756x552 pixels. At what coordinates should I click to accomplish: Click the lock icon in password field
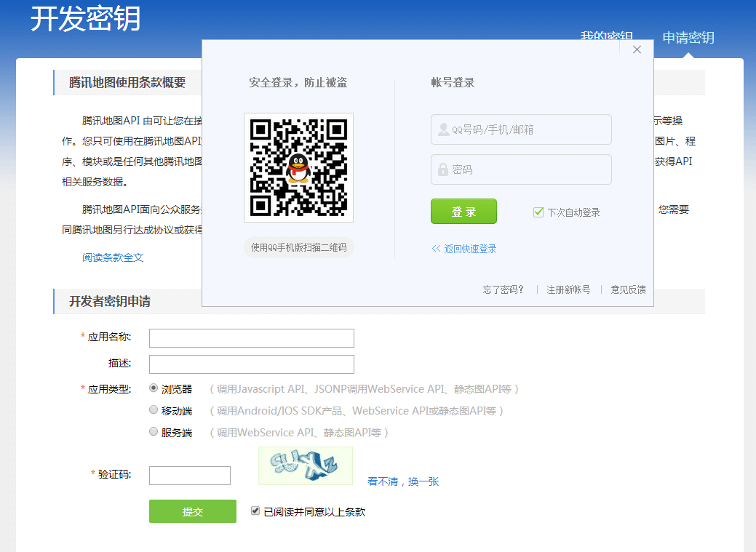443,169
